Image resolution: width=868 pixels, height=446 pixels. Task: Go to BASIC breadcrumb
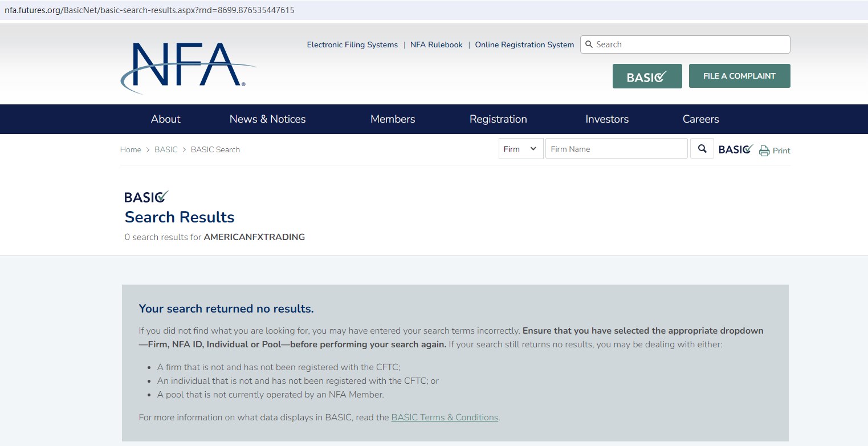[166, 149]
